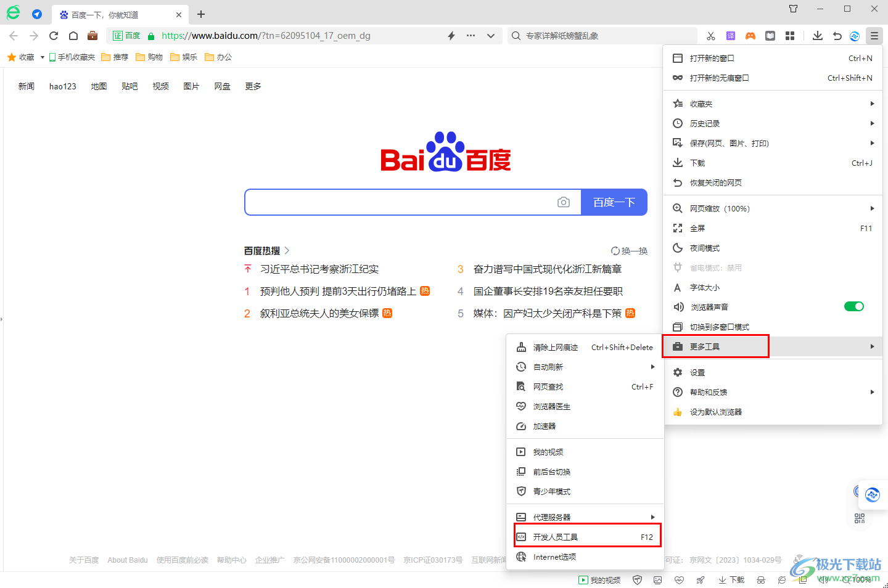Expand the 收藏夹 submenu arrow
This screenshot has height=588, width=888.
[872, 104]
